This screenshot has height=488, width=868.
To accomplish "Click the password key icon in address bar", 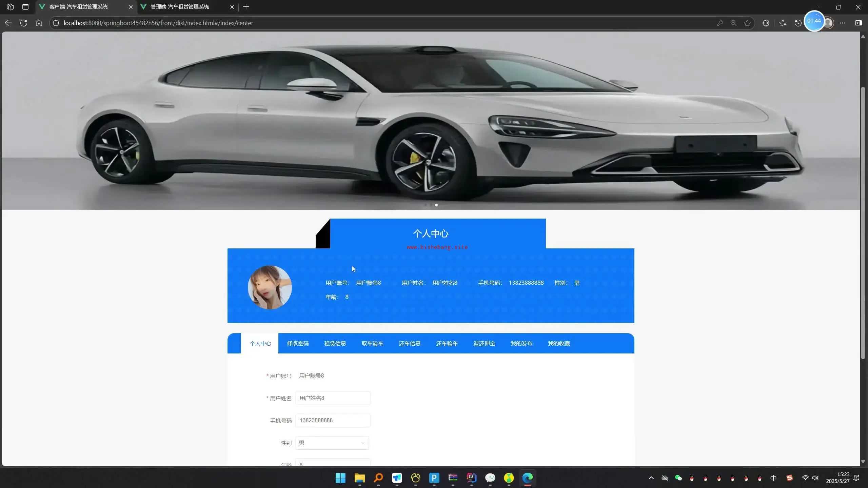I will (720, 23).
